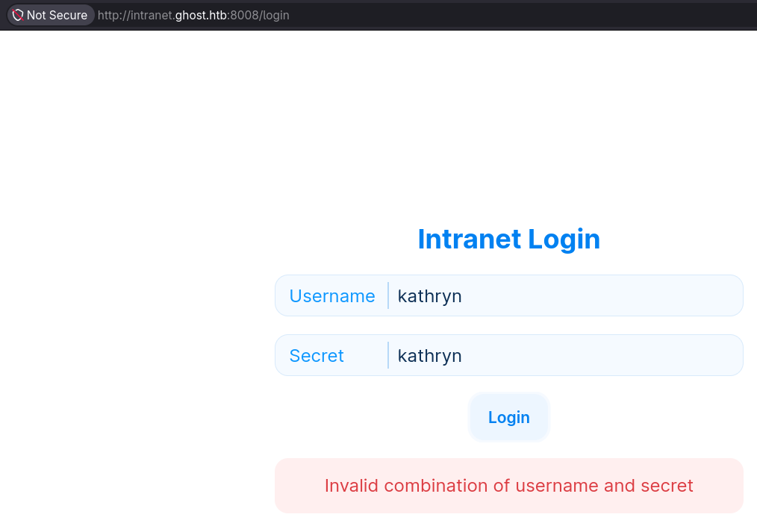This screenshot has width=757, height=532.
Task: Click the :8008/login part of URL
Action: click(258, 15)
